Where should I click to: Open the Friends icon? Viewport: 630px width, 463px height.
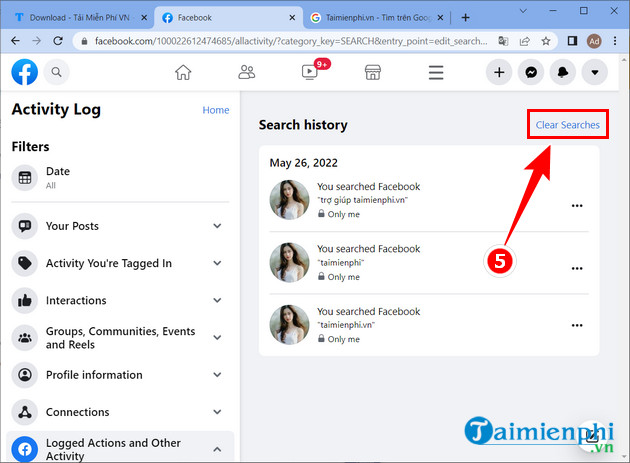pos(247,72)
